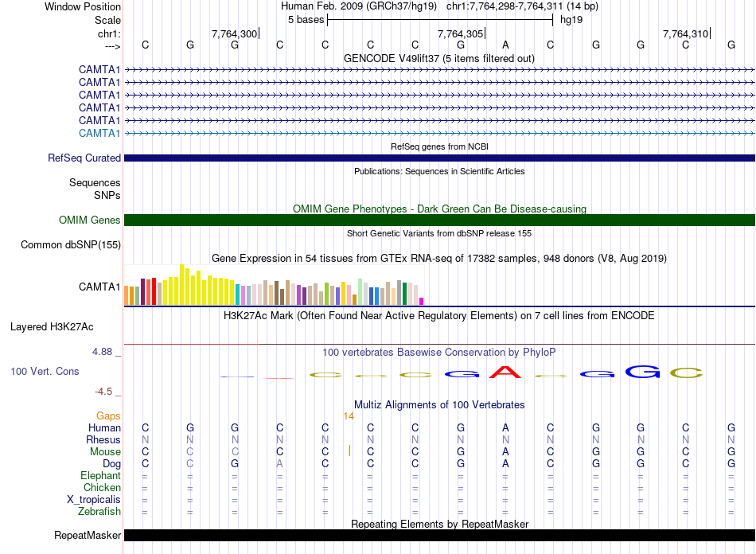Screen dimensions: 756x554
Task: Click the OMIM Gene Phenotypes title text
Action: [x=439, y=209]
